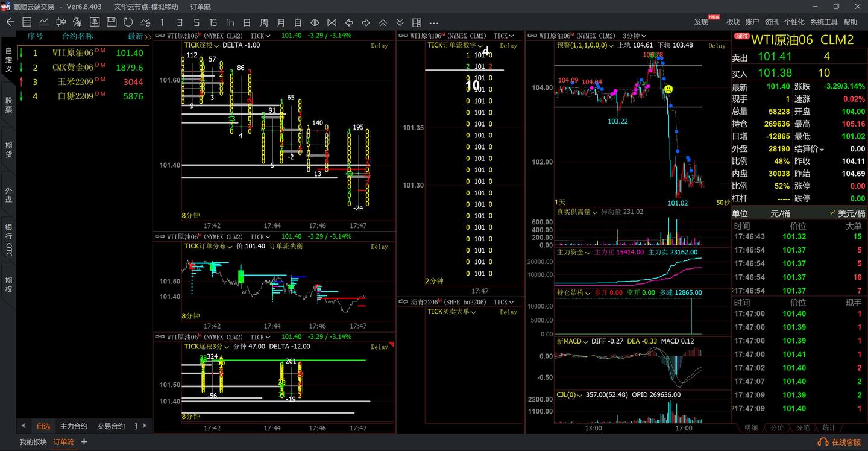
Task: Open the quote list view icon
Action: point(27,22)
